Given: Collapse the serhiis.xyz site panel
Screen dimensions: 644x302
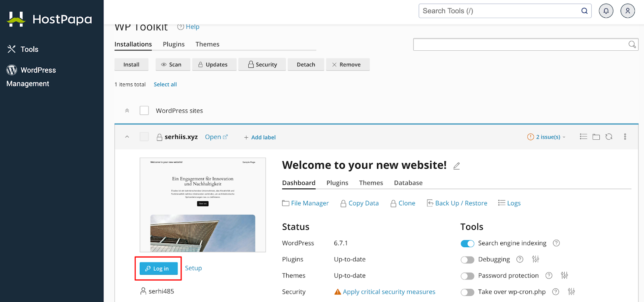Looking at the screenshot, I should coord(127,137).
